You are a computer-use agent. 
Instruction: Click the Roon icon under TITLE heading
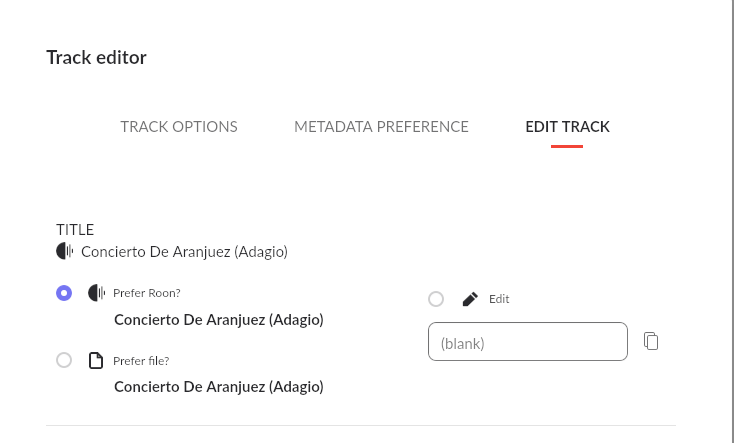point(65,252)
